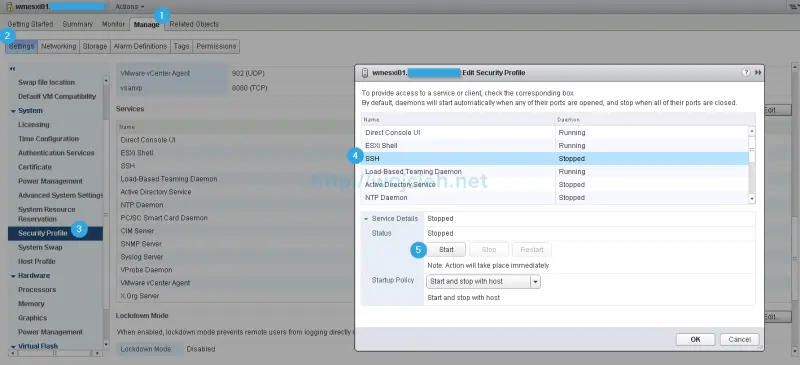
Task: Open Memory under Hardware
Action: pos(31,304)
